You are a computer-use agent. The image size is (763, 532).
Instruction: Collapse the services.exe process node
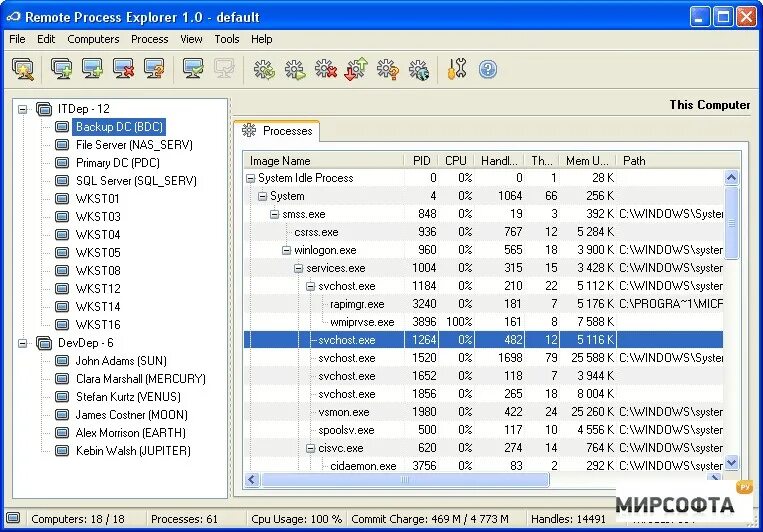tap(299, 268)
